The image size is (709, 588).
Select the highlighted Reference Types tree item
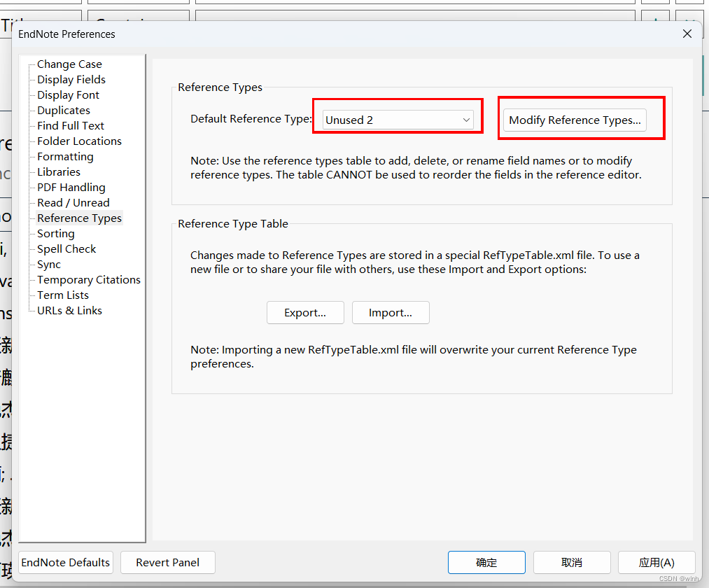point(80,218)
